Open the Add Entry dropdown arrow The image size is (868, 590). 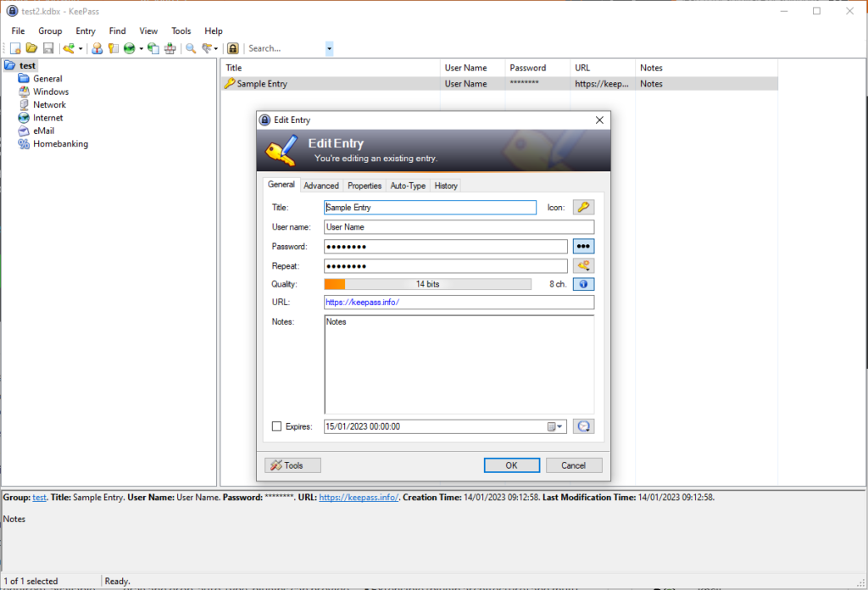pyautogui.click(x=81, y=48)
